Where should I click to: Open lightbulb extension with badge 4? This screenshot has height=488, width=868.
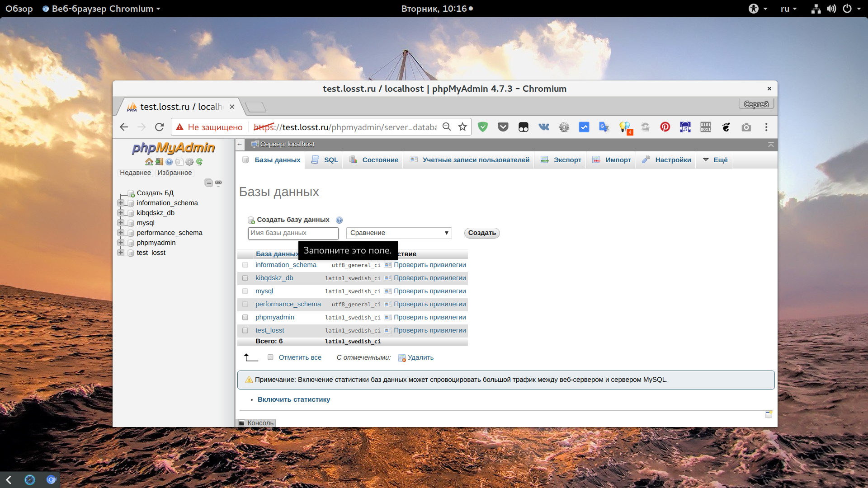tap(625, 128)
